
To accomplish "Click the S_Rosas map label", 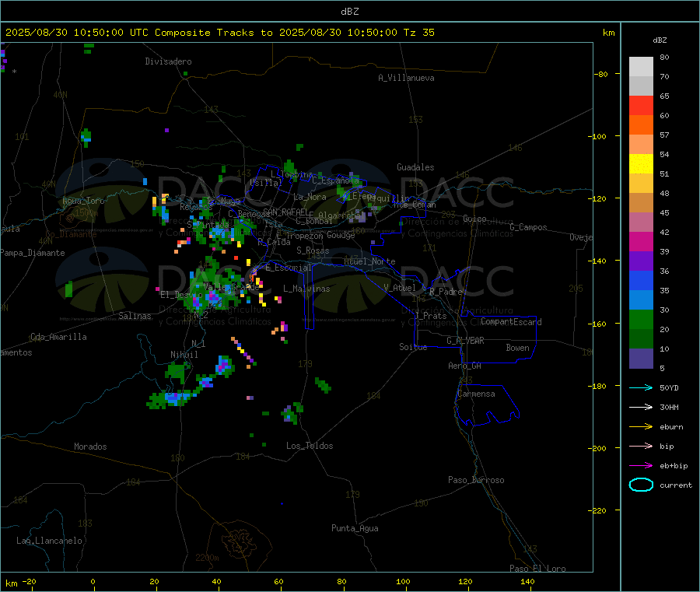I will (313, 251).
